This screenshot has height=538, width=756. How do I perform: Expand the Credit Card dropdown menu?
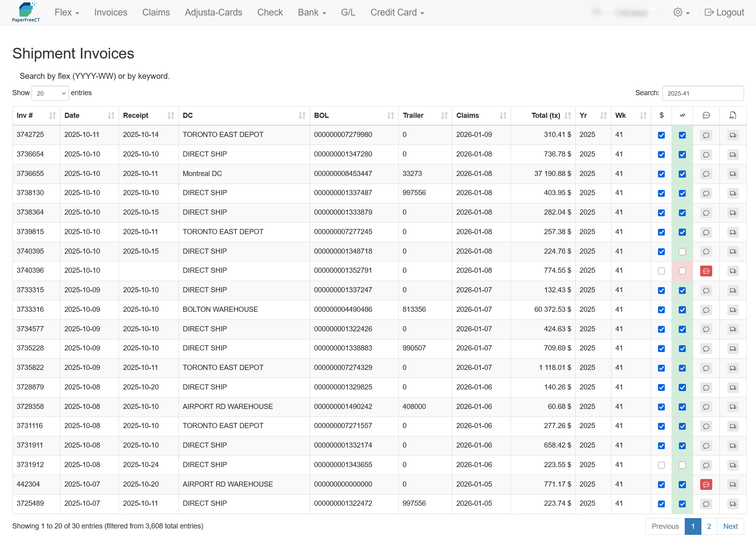397,13
